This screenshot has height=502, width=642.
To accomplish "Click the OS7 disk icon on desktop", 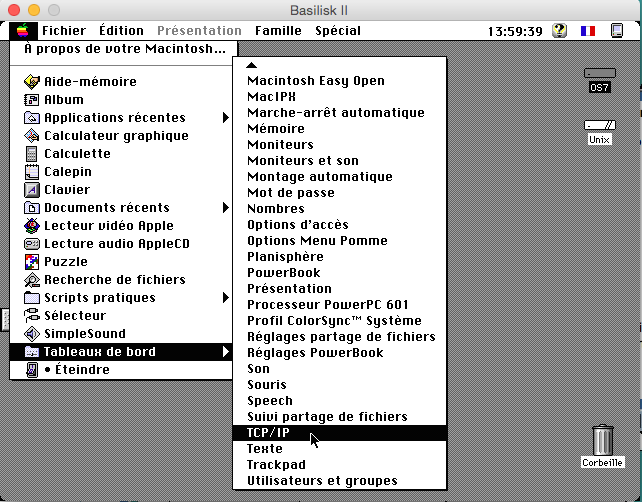I will [x=599, y=74].
